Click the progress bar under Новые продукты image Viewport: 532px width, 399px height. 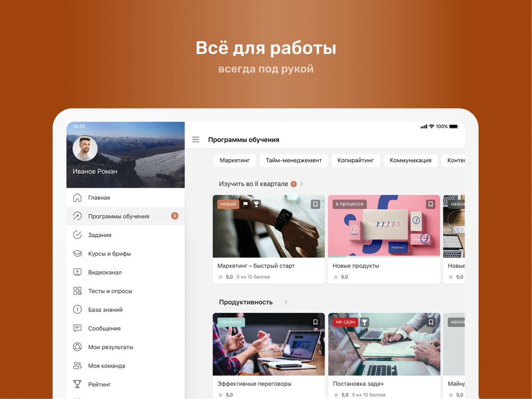coord(384,256)
